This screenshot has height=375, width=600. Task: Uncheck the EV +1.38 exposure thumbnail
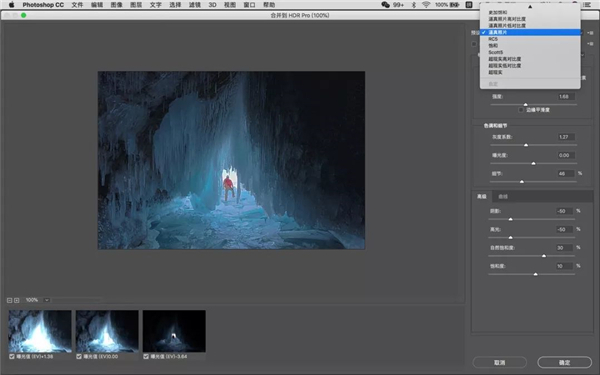coord(12,356)
